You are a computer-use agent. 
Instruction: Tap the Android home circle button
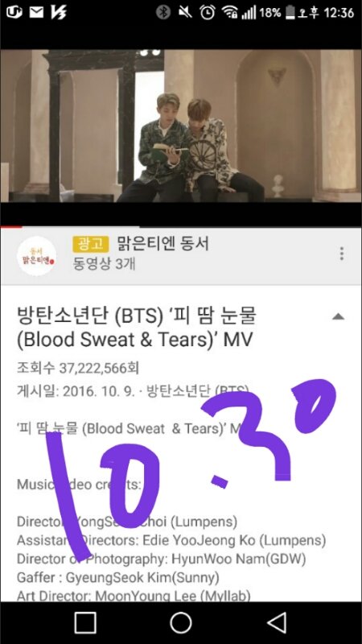(180, 622)
